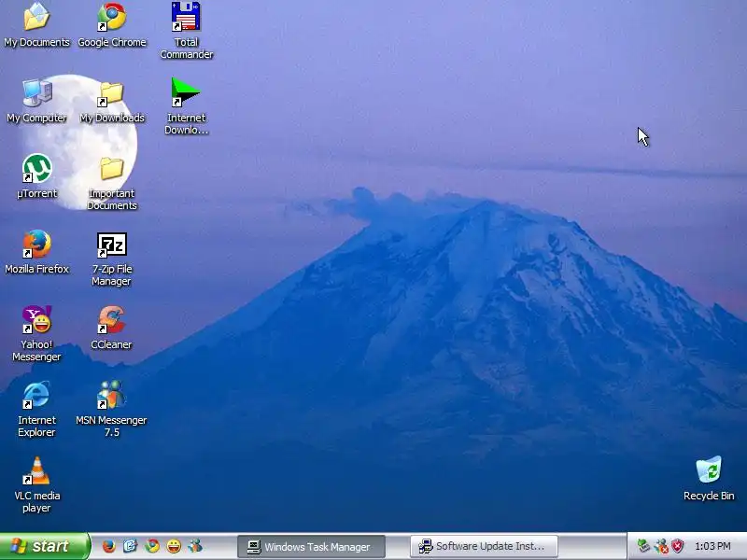
Task: Select the Recycle Bin icon
Action: (709, 478)
